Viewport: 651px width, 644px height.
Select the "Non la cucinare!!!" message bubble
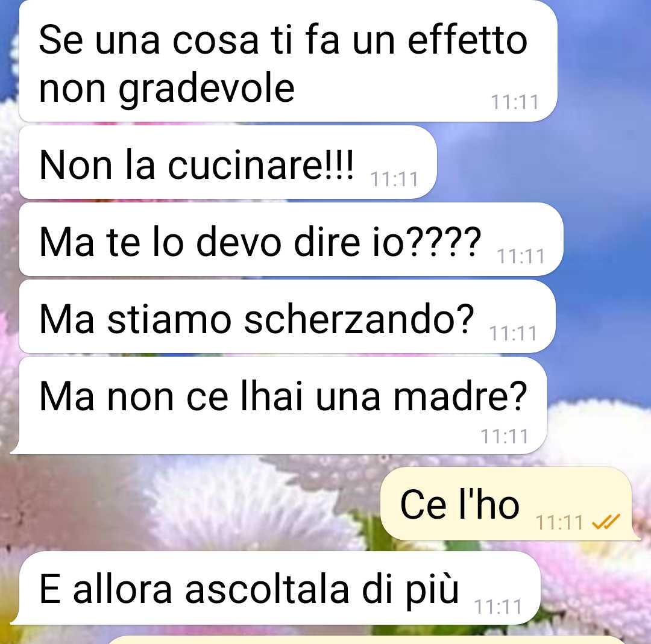click(x=228, y=162)
